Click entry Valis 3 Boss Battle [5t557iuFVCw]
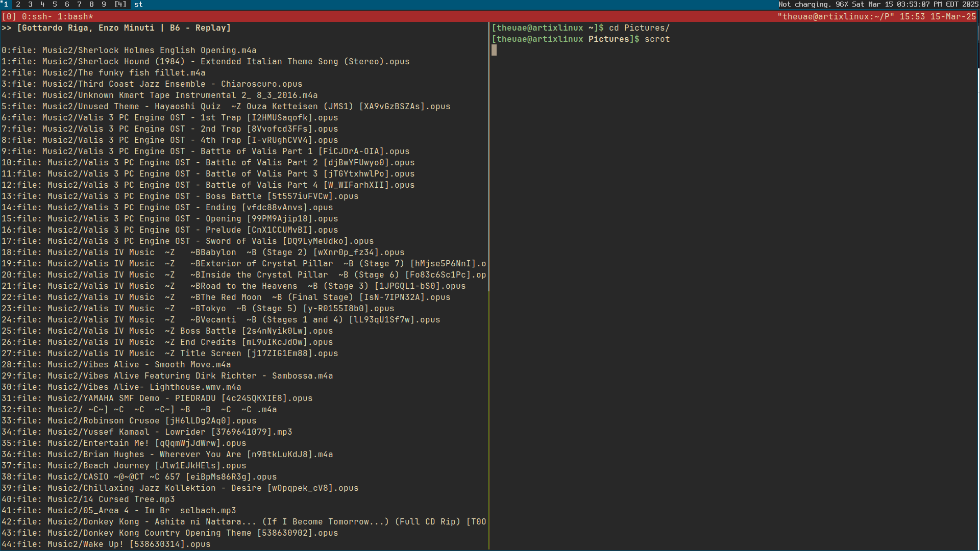 coord(180,196)
